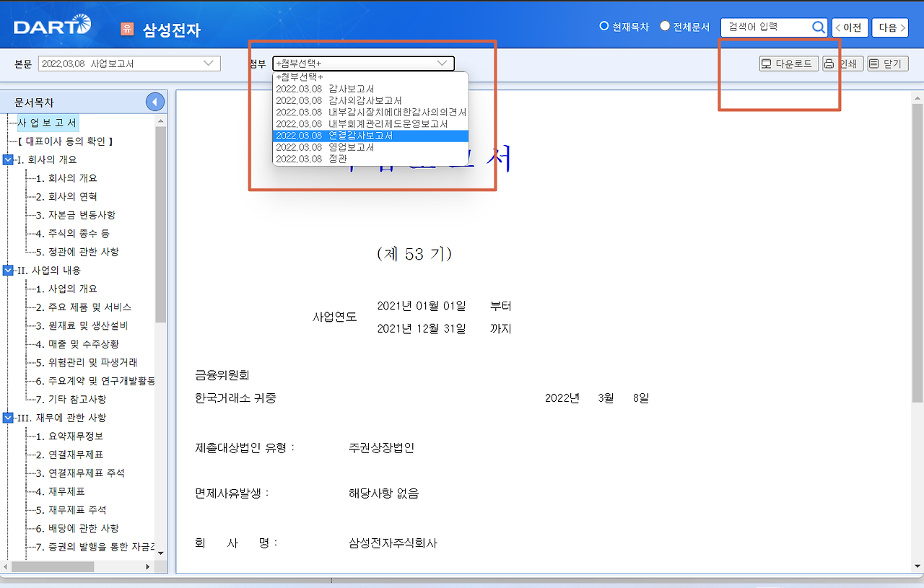Click the 문서목차 tree scroll-right arrow
Image resolution: width=924 pixels, height=588 pixels.
[x=149, y=567]
